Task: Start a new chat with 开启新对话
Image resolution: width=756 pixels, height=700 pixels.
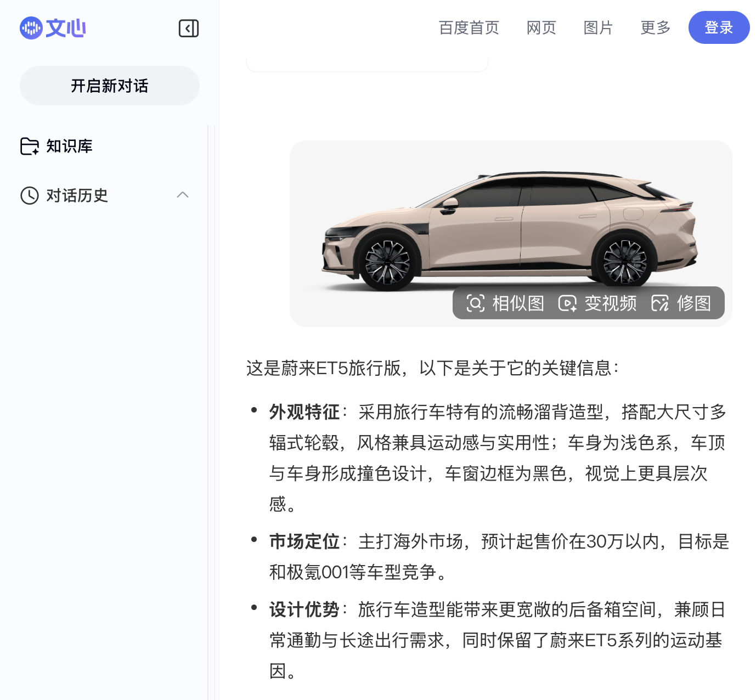Action: pyautogui.click(x=109, y=86)
